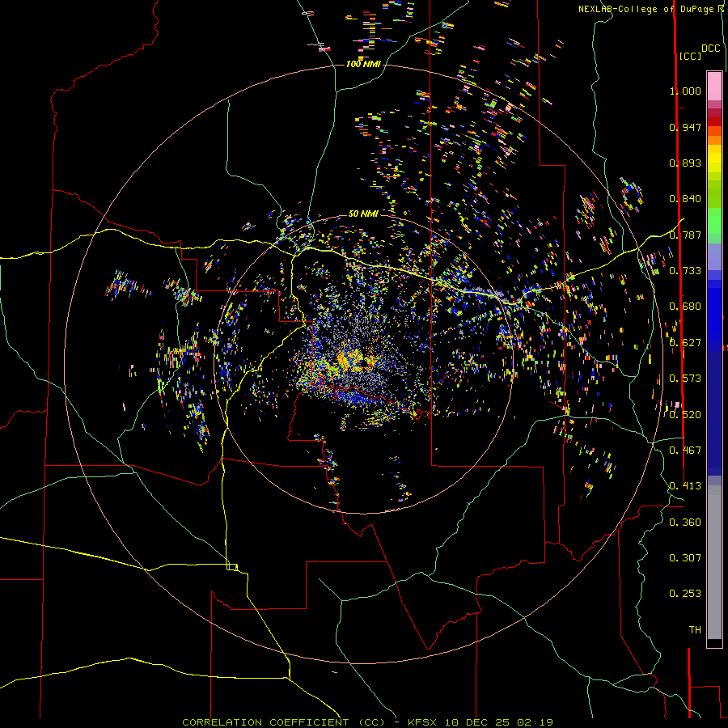
Task: Select the 0.573 scale value
Action: pyautogui.click(x=685, y=379)
